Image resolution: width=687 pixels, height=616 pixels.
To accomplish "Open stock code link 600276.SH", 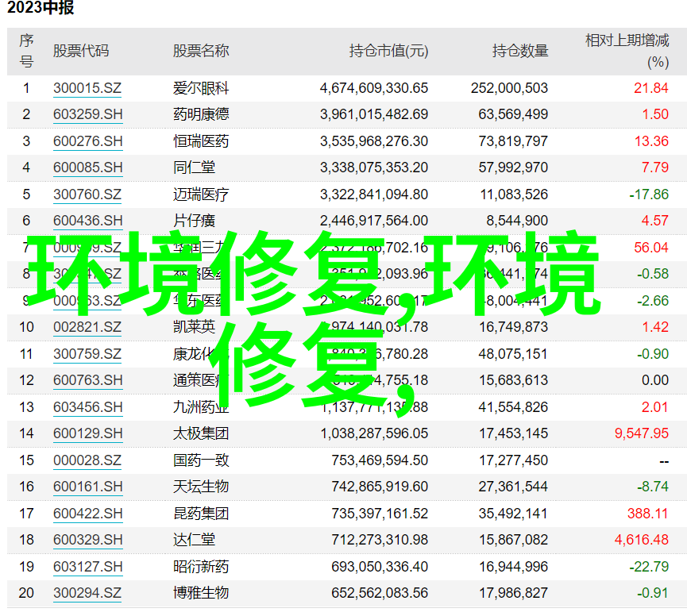I will [x=87, y=141].
